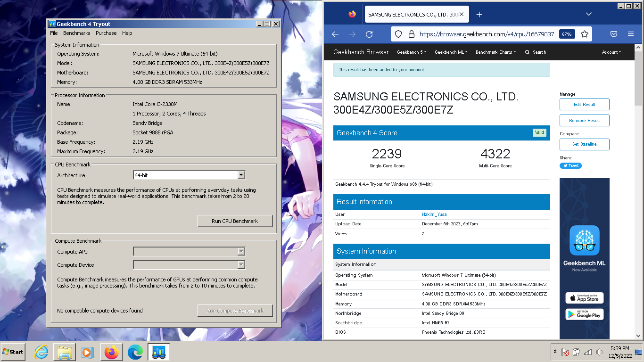644x362 pixels.
Task: Open the network signal tray icon
Action: (588, 352)
